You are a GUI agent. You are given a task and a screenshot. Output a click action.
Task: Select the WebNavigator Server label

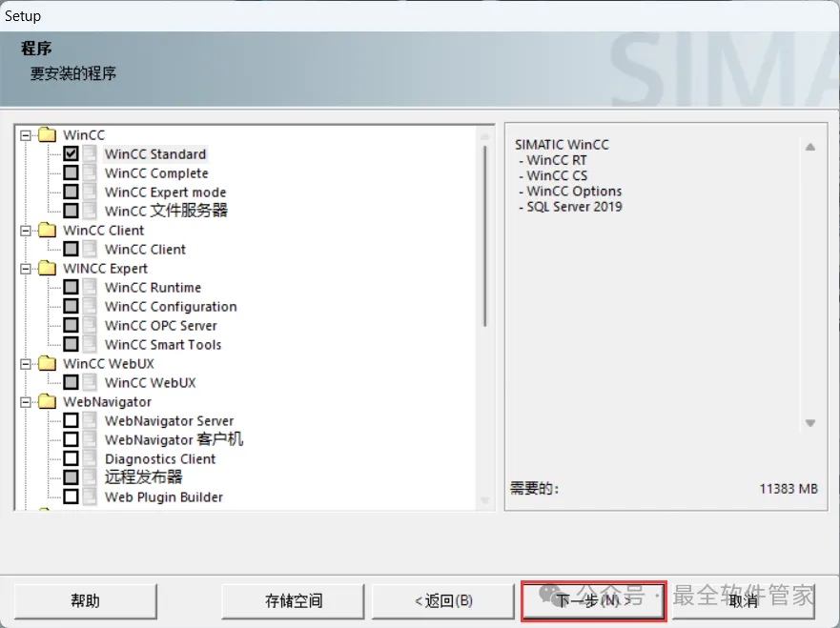pos(170,421)
